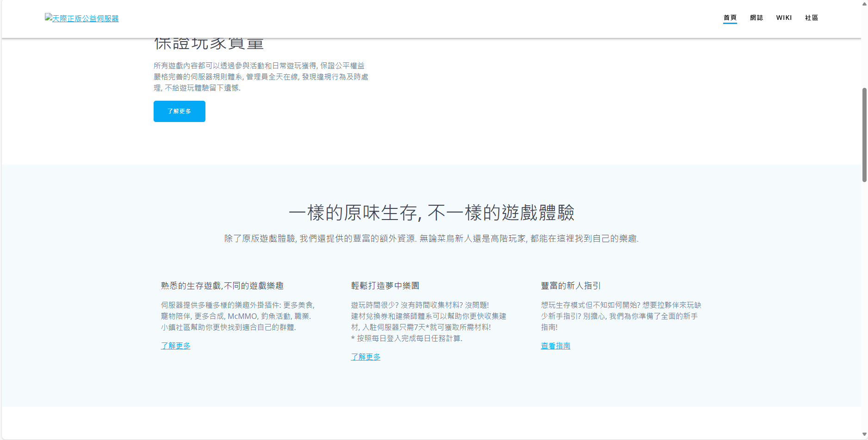Click 了解更多 link under 輕鬆打造夢中樂園
Image resolution: width=868 pixels, height=440 pixels.
coord(366,357)
